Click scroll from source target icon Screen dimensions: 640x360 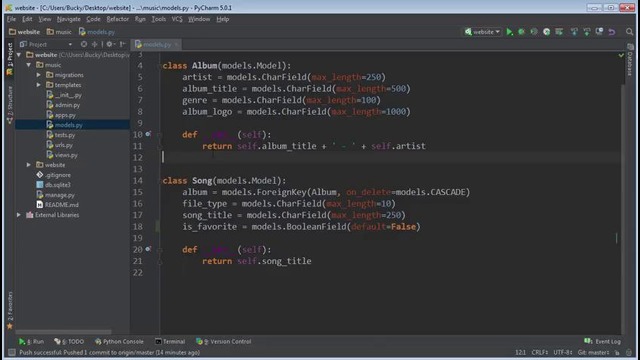[84, 44]
